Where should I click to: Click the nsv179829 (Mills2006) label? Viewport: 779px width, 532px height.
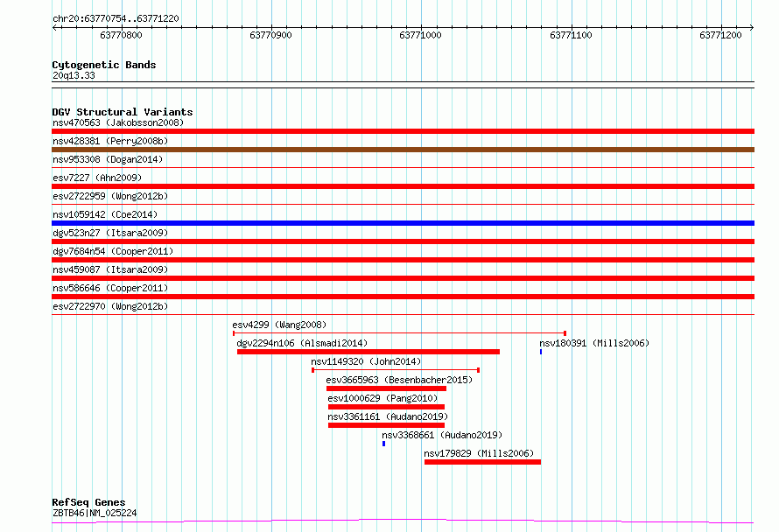pos(479,453)
